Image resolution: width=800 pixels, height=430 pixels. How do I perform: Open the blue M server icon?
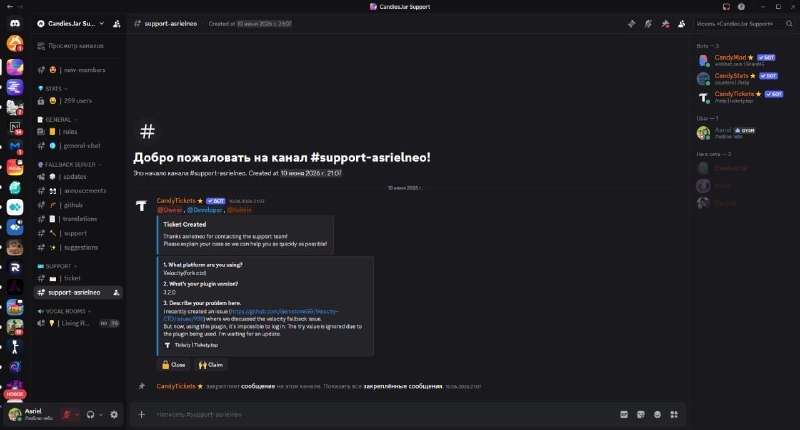15,146
